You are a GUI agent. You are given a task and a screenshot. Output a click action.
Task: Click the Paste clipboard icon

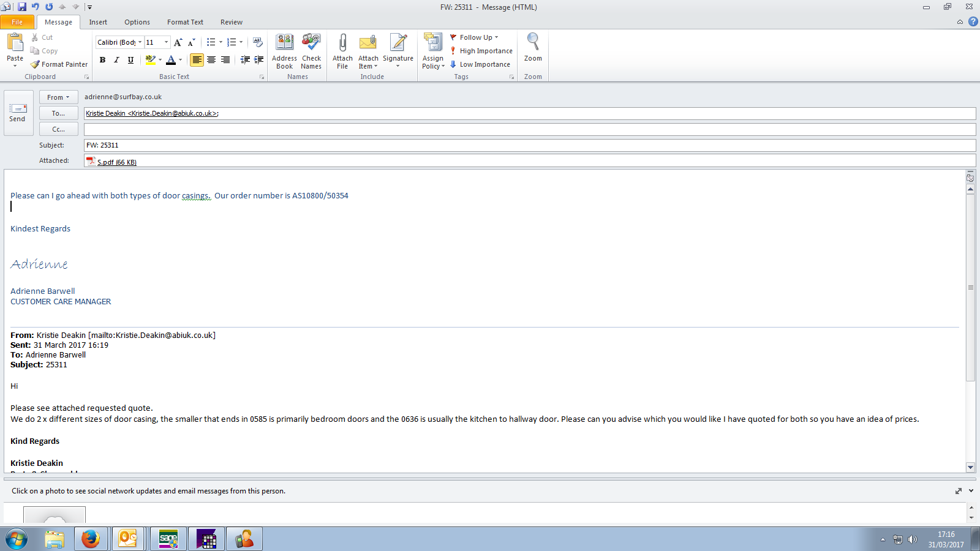tap(15, 43)
